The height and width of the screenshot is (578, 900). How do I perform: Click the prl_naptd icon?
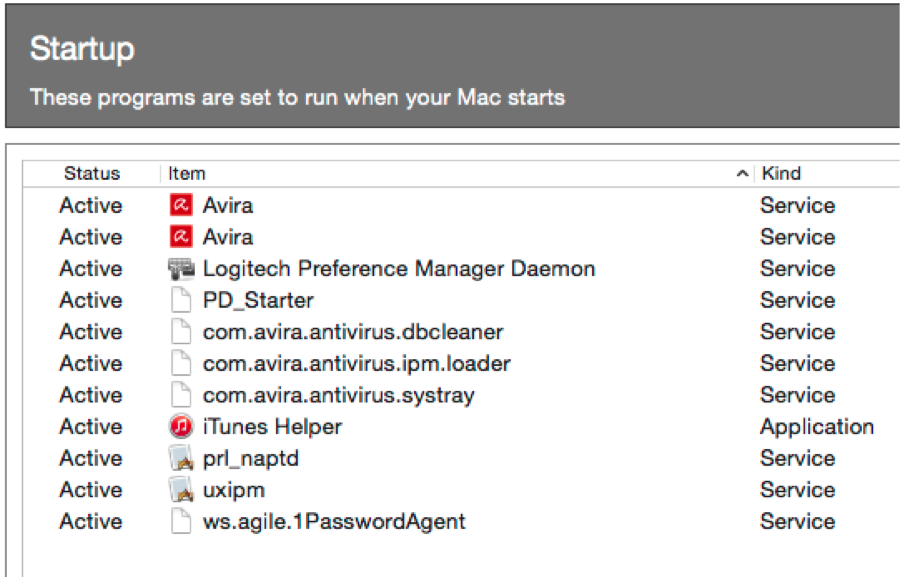[181, 458]
